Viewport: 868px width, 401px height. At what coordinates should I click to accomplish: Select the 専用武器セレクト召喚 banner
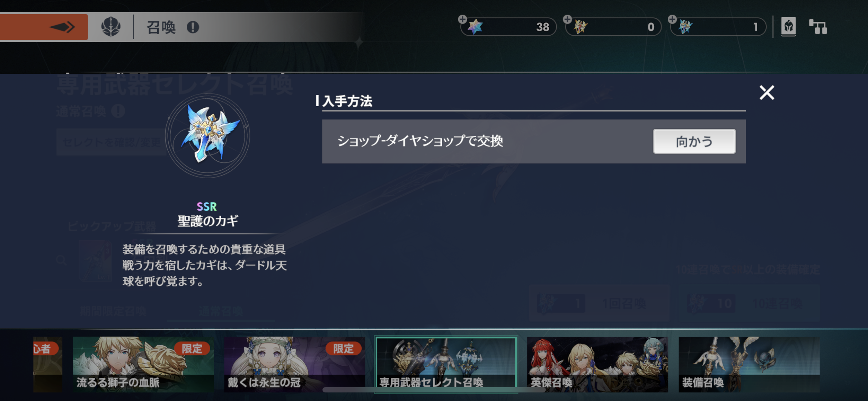446,364
